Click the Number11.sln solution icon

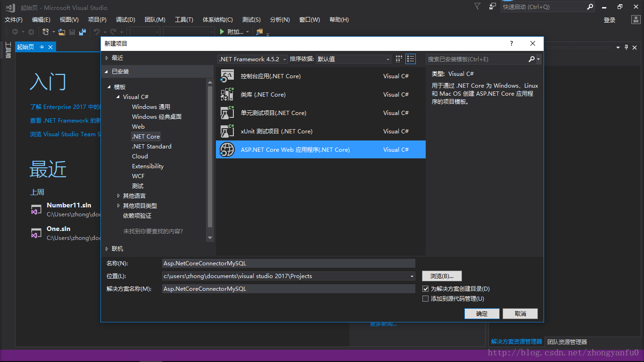click(36, 210)
